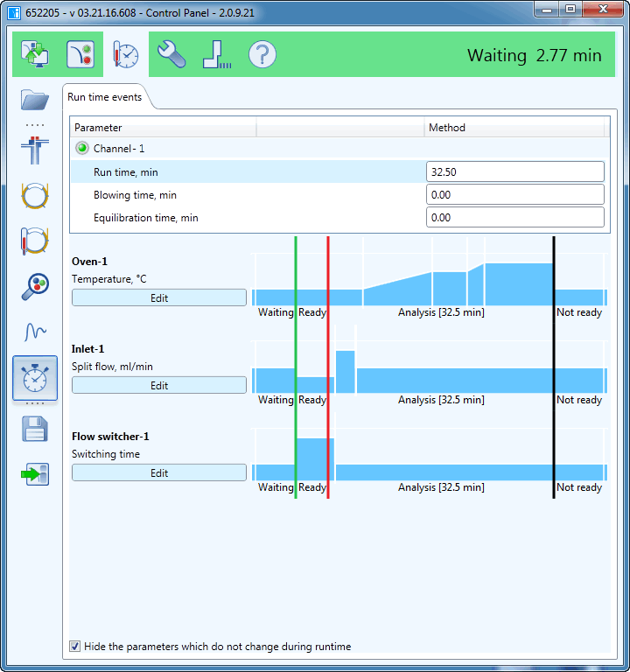Click the green arrow send-method icon
This screenshot has width=630, height=672.
tap(35, 474)
